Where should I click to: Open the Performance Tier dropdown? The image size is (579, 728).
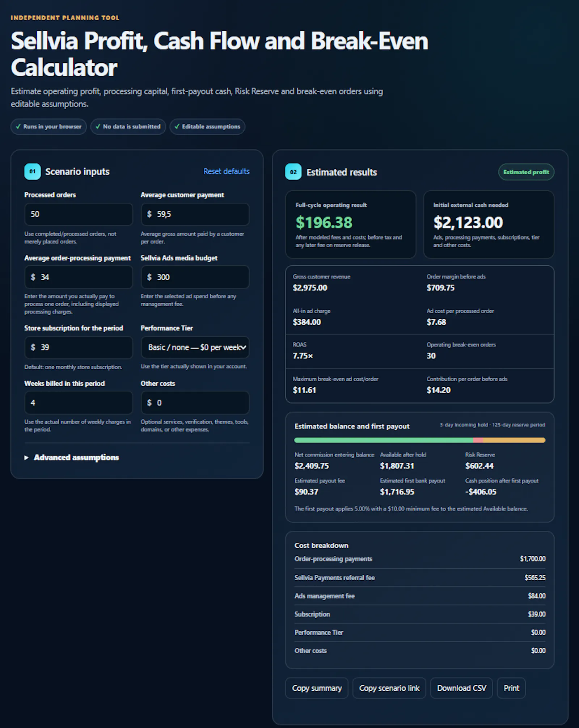[x=195, y=348]
